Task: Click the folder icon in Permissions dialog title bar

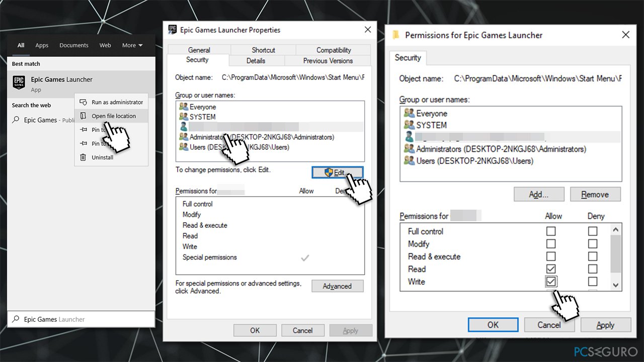Action: click(396, 35)
